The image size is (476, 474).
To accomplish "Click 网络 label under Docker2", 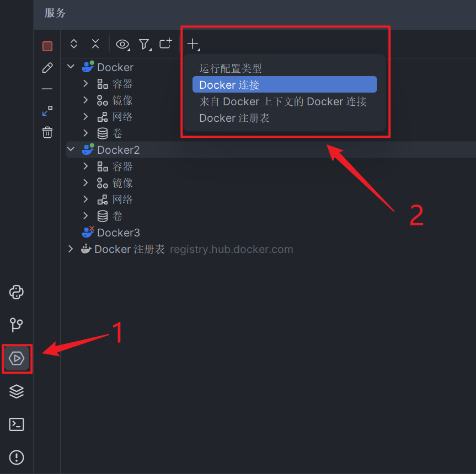I will (x=122, y=200).
